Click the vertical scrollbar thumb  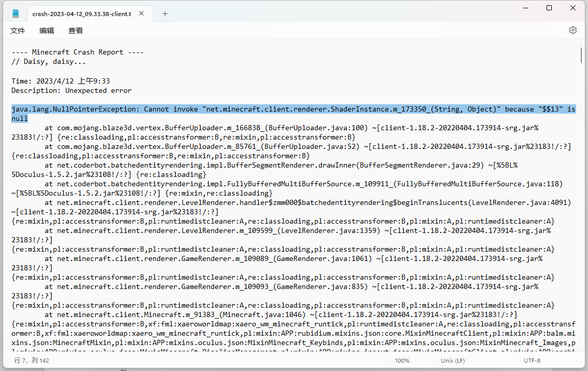581,55
